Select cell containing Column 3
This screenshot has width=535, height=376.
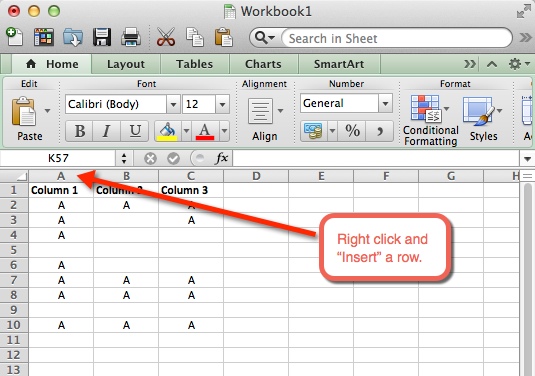click(x=191, y=190)
